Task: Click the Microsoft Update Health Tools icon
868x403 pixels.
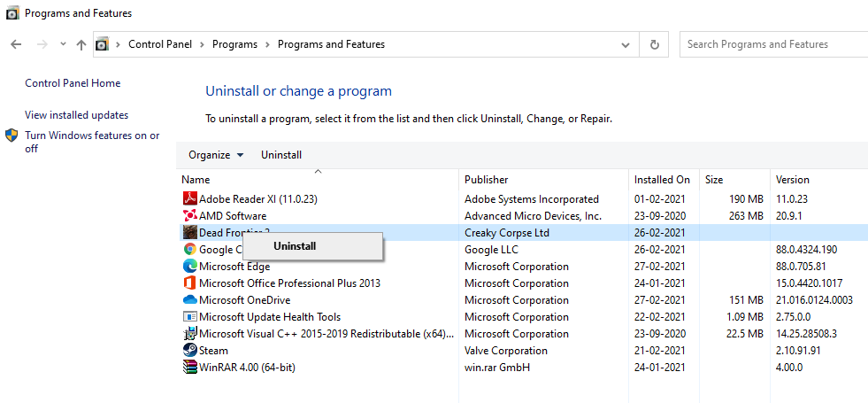Action: coord(190,316)
